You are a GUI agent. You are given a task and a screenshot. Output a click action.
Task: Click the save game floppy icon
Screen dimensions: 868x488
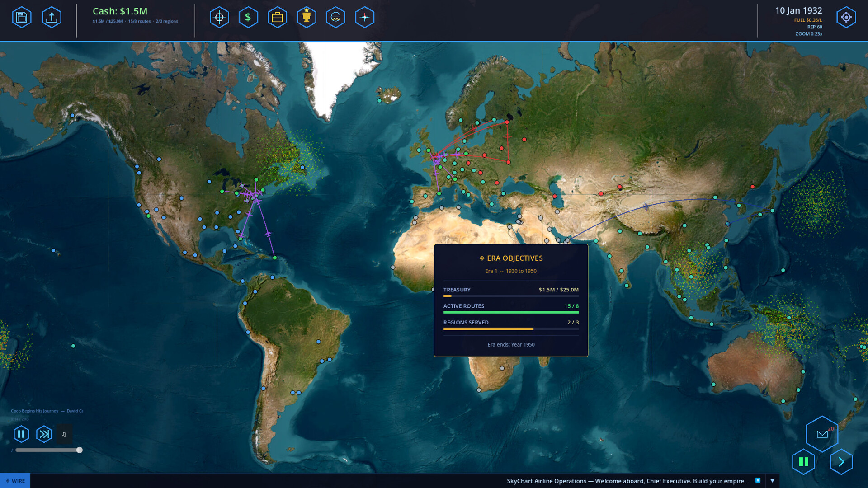pyautogui.click(x=22, y=18)
